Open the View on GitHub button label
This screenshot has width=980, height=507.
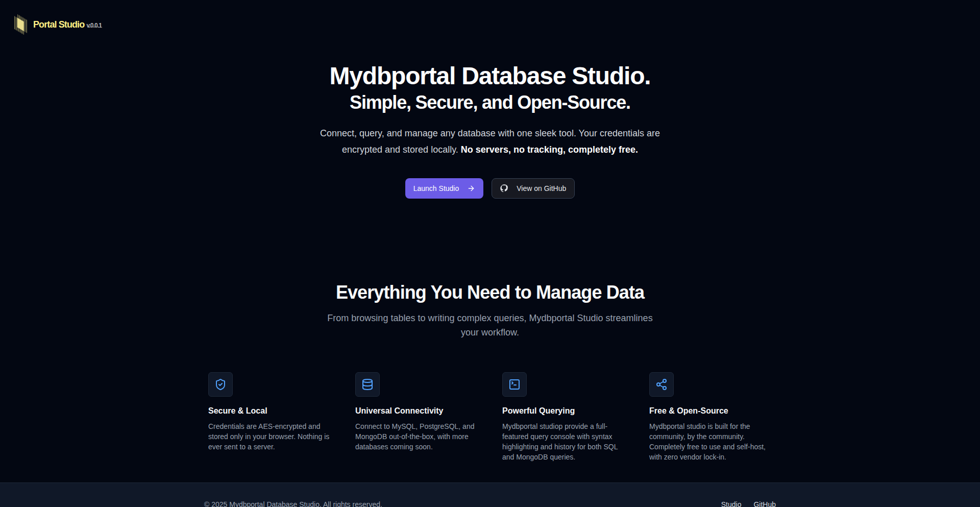pyautogui.click(x=541, y=188)
